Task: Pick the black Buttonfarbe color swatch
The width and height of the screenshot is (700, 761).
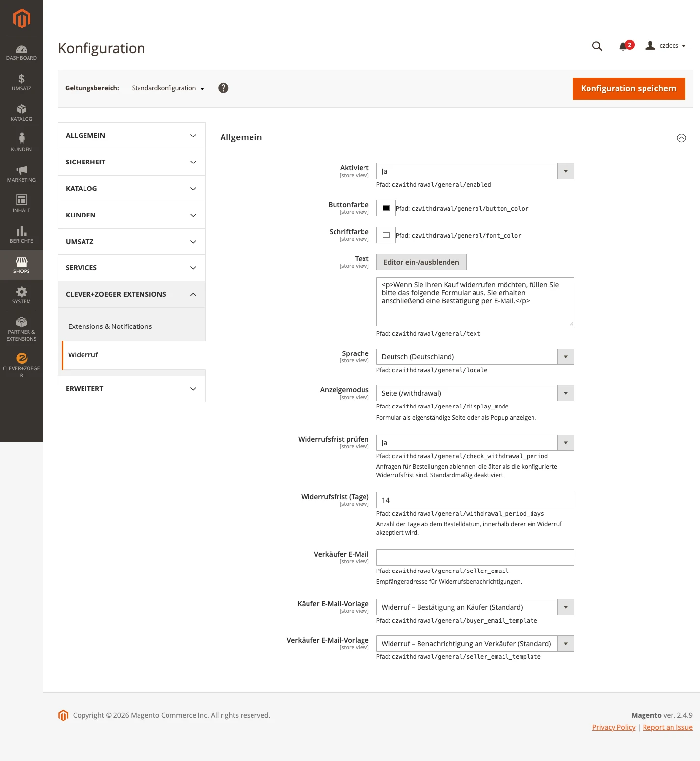Action: click(386, 208)
